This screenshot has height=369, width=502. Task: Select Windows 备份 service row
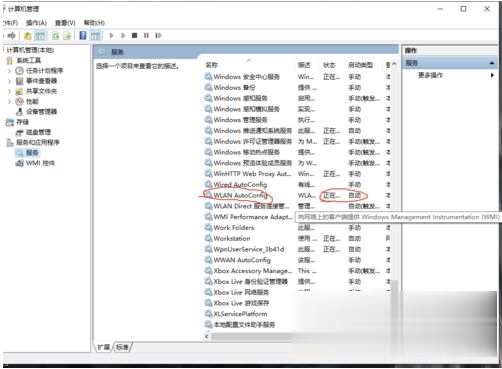[x=297, y=87]
